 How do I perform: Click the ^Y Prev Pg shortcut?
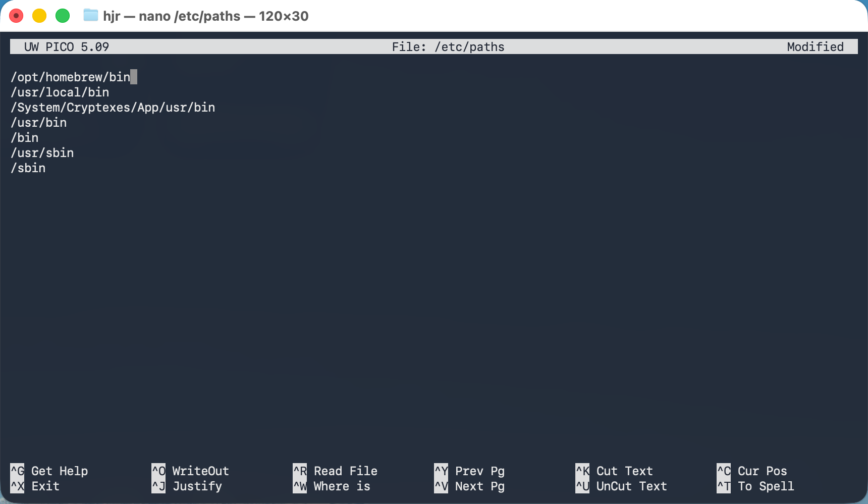[x=469, y=471]
